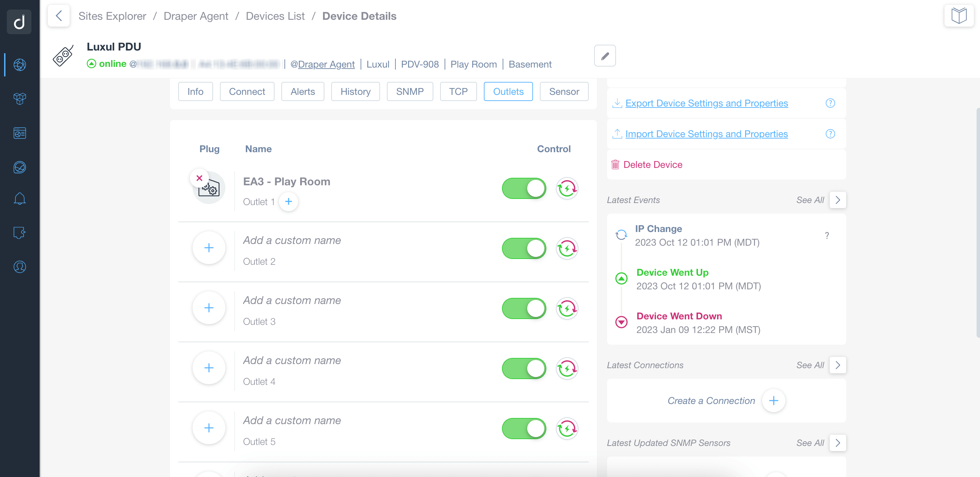
Task: Toggle the Outlet 5 power switch
Action: coord(524,428)
